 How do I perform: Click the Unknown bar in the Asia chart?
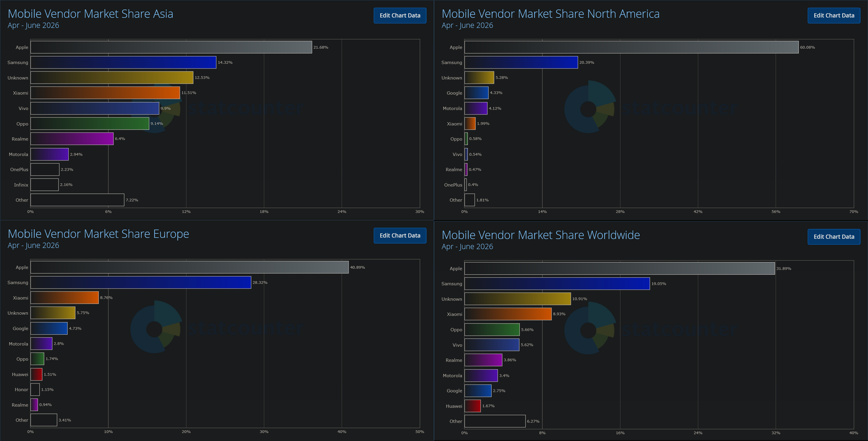[112, 77]
